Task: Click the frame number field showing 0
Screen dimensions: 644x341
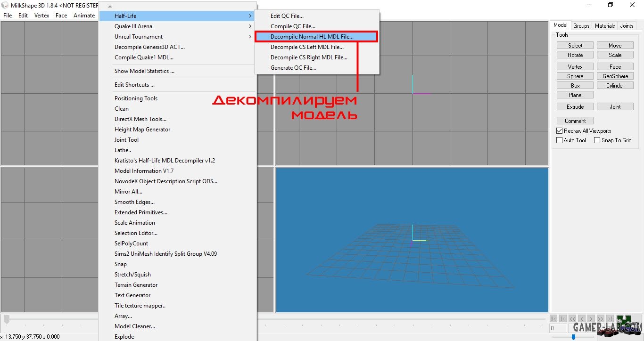Action: tap(558, 328)
